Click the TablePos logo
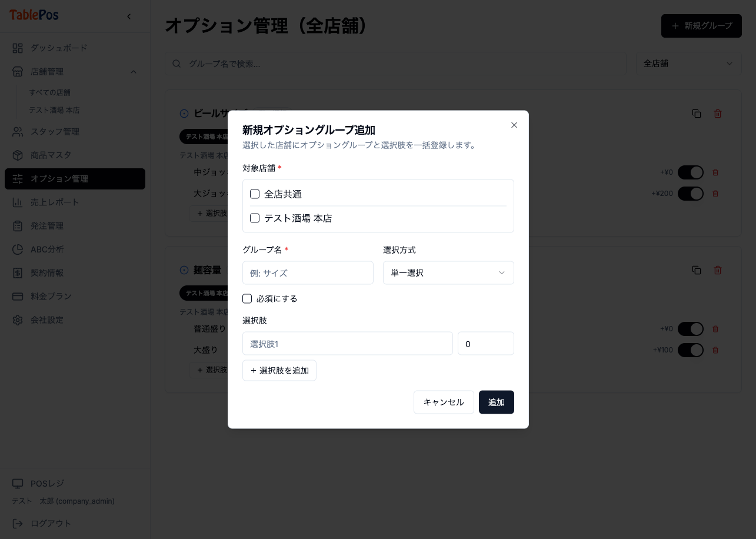Screen dimensions: 756x539 click(34, 15)
